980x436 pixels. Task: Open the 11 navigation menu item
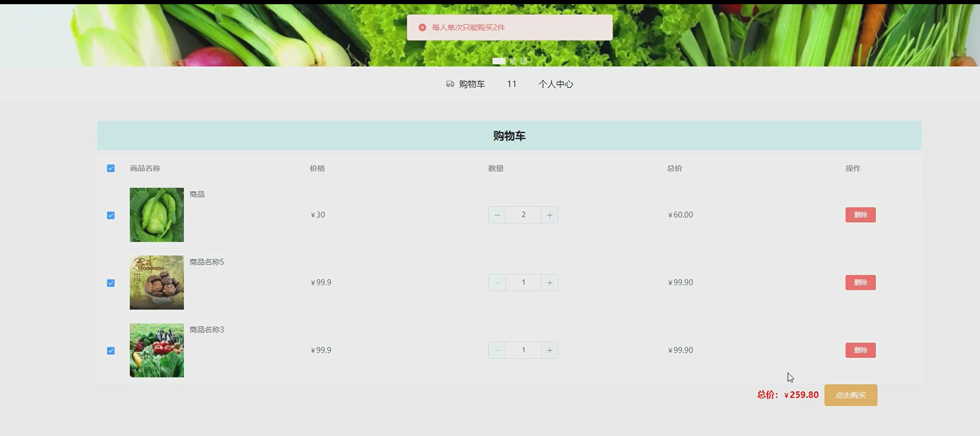pyautogui.click(x=511, y=84)
